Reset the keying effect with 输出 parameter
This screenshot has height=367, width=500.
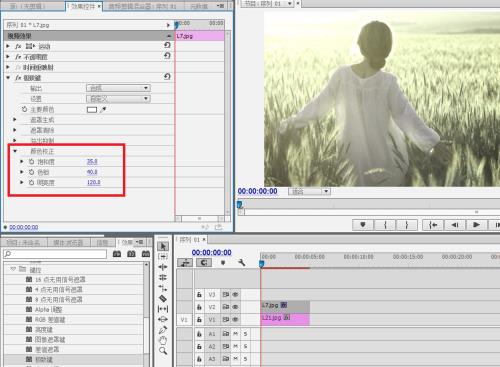coord(167,77)
